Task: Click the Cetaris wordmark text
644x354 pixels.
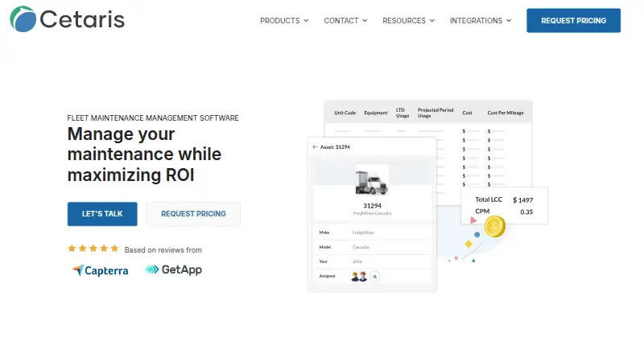Action: (83, 19)
